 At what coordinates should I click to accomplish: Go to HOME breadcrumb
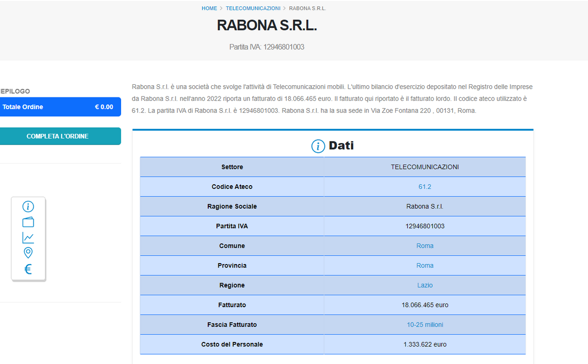tap(209, 8)
